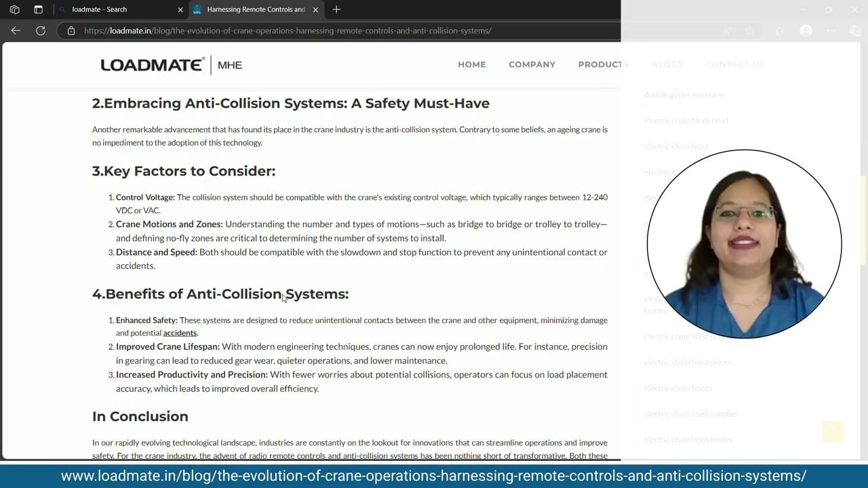Add this page to favorites star icon

[x=749, y=30]
